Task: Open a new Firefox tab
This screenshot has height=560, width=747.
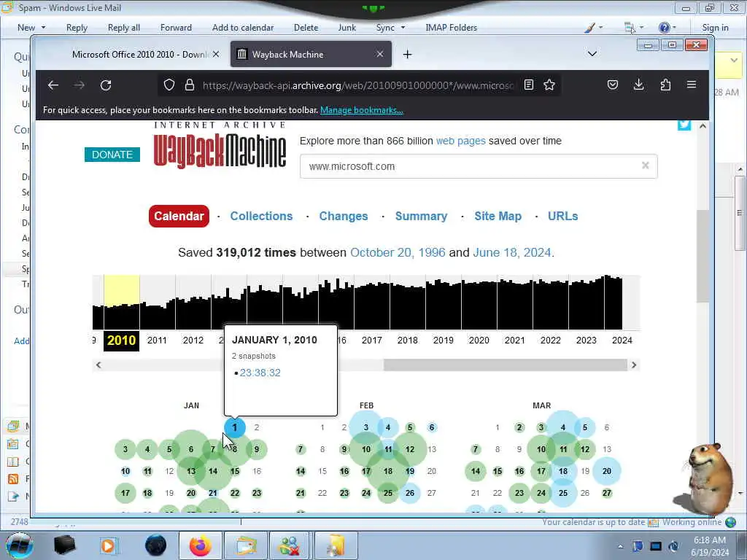Action: pyautogui.click(x=407, y=54)
